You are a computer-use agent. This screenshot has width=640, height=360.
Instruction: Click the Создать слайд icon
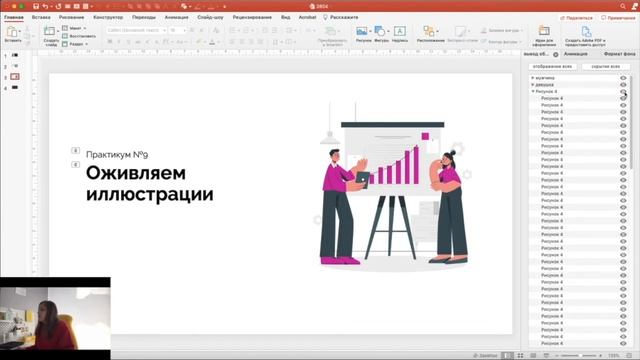coord(49,31)
